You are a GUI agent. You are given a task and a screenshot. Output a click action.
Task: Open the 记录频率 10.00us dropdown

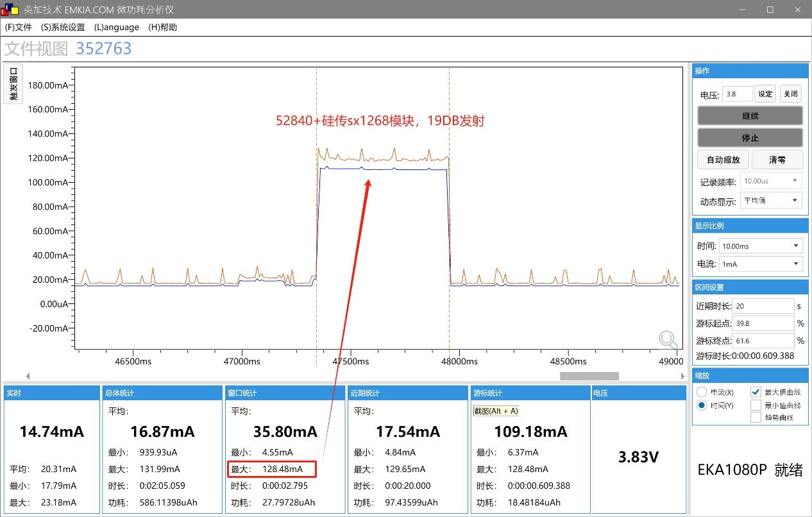pos(771,180)
